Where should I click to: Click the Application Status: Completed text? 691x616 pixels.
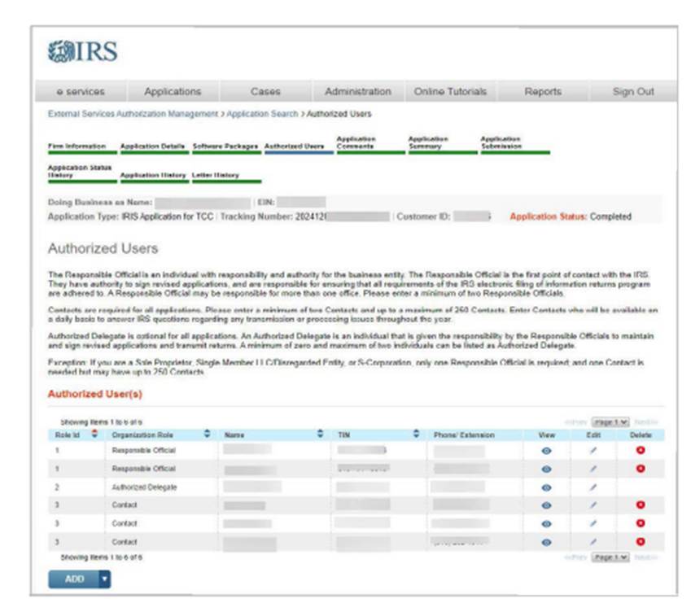coord(571,216)
